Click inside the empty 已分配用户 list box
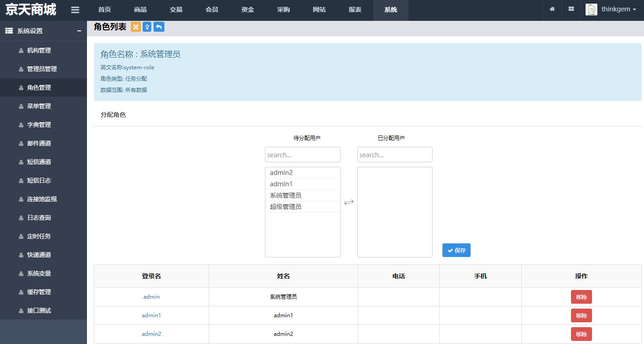 (x=395, y=212)
